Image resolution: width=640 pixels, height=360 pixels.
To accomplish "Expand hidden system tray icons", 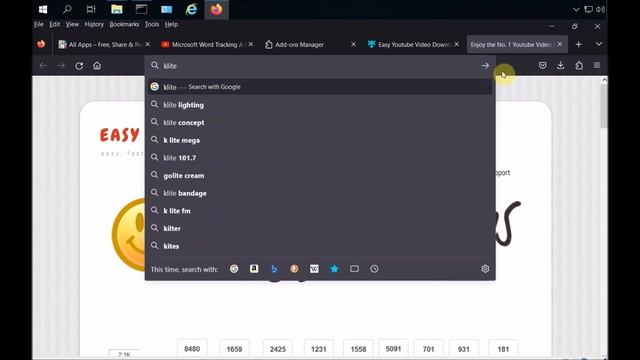I will pyautogui.click(x=576, y=9).
